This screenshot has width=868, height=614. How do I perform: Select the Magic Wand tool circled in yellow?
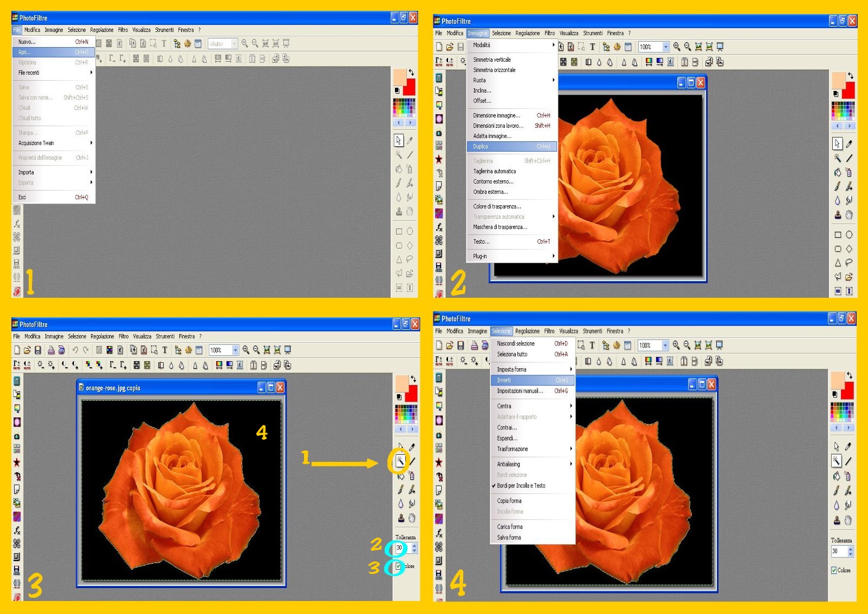click(x=400, y=461)
